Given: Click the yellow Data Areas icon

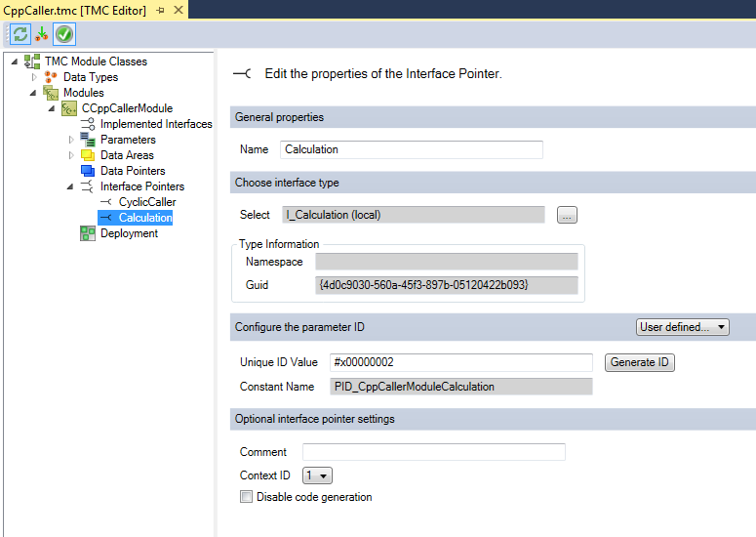Looking at the screenshot, I should pos(88,155).
